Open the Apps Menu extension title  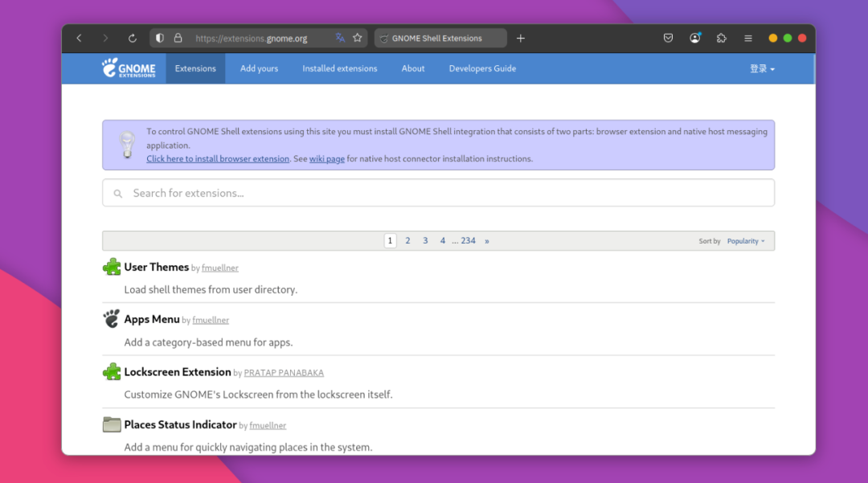pyautogui.click(x=152, y=319)
